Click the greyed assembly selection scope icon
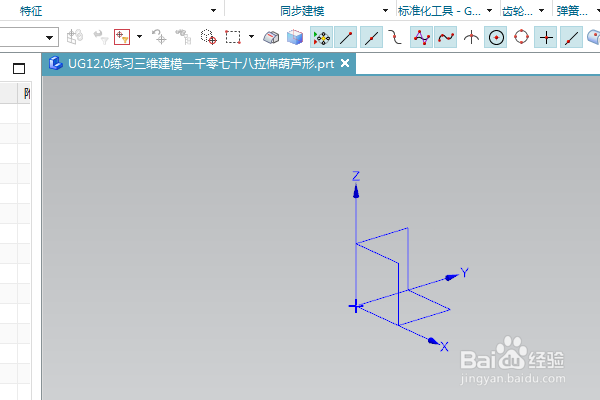600x400 pixels. click(75, 37)
